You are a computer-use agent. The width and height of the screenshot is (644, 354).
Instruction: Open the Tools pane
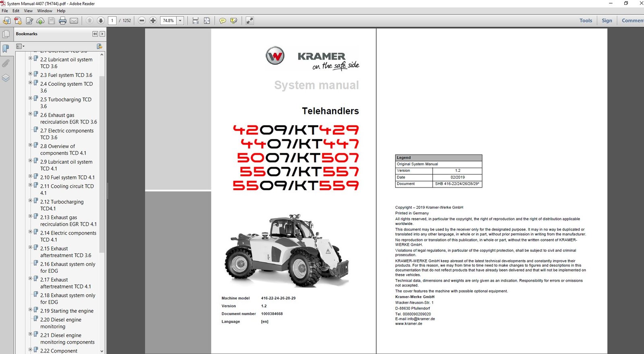[586, 21]
